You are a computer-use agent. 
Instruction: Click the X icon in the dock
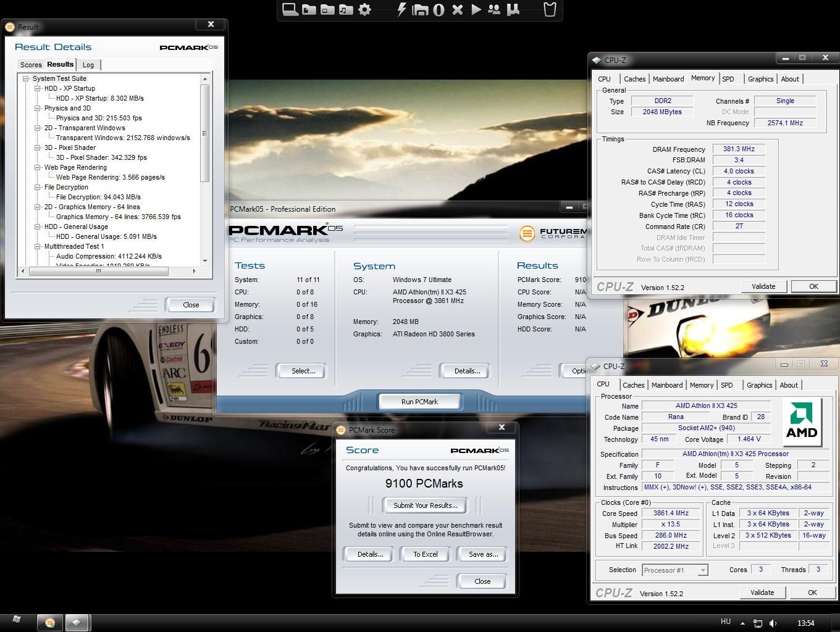pos(458,10)
